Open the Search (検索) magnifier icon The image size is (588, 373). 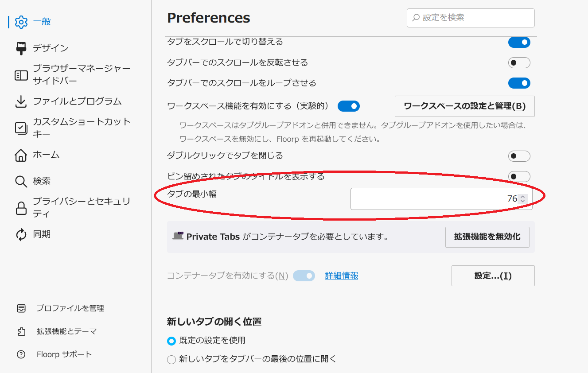[x=21, y=181]
